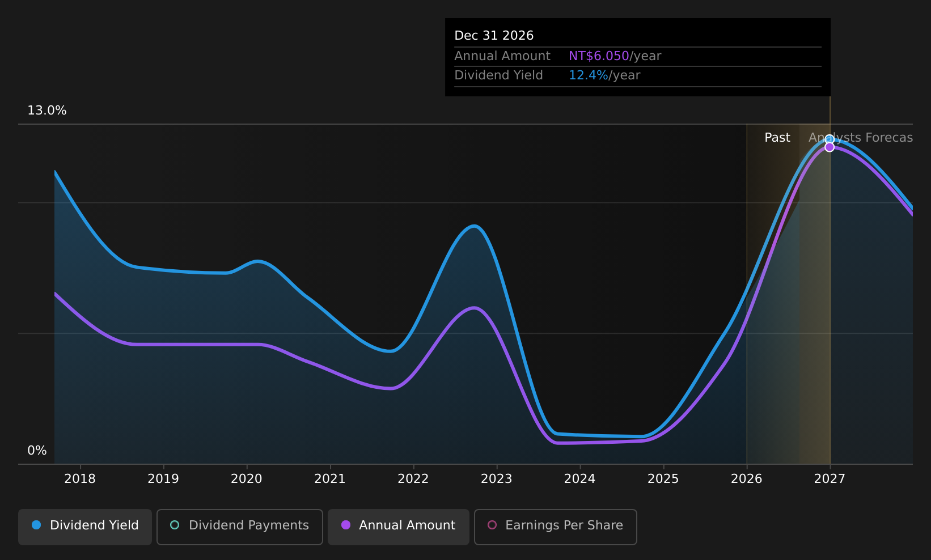This screenshot has width=931, height=560.
Task: Click the Analysts Forecasts region label
Action: point(861,138)
